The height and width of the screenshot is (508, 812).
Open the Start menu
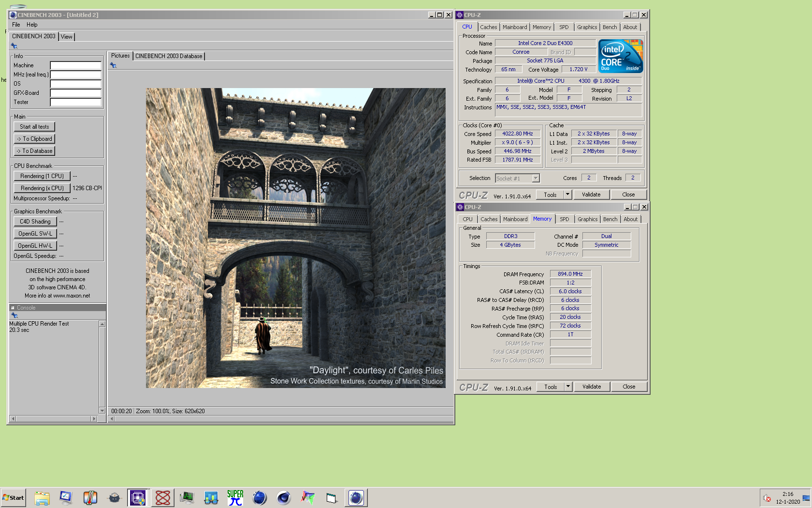point(13,498)
